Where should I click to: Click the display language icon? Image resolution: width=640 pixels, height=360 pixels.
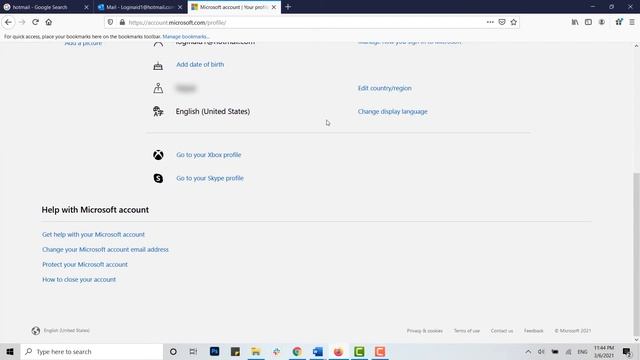(x=158, y=111)
